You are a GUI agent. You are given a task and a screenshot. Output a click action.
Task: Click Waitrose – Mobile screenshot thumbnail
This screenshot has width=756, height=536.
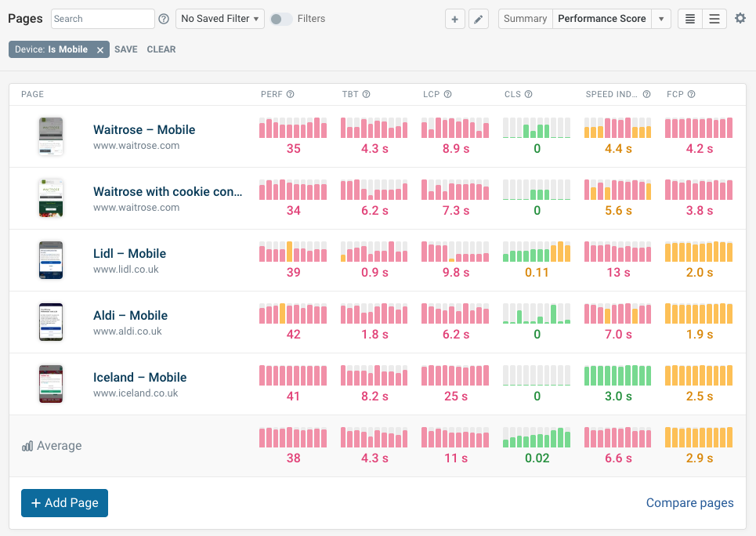51,136
